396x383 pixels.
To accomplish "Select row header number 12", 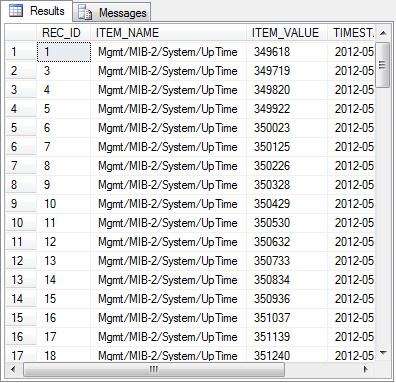I will pyautogui.click(x=21, y=261).
